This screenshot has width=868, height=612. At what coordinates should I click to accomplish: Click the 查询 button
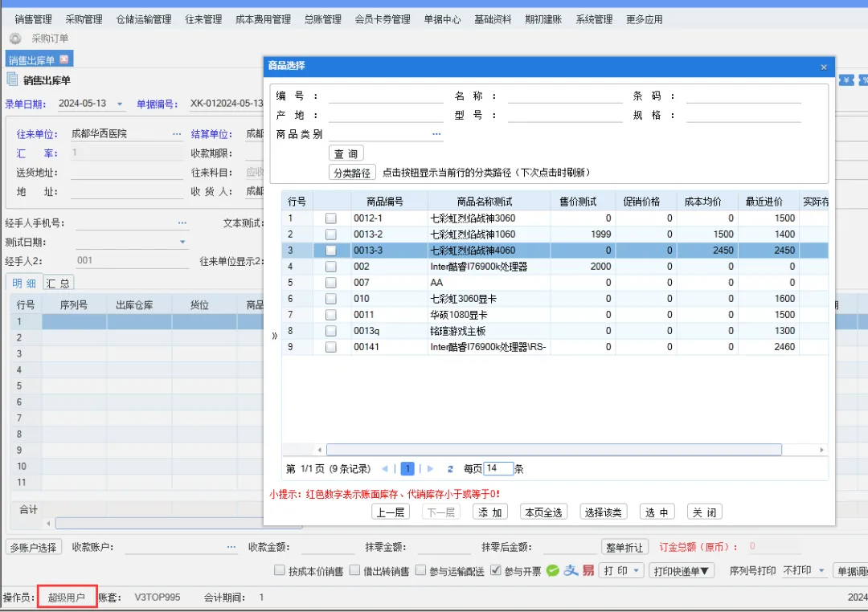tap(346, 153)
